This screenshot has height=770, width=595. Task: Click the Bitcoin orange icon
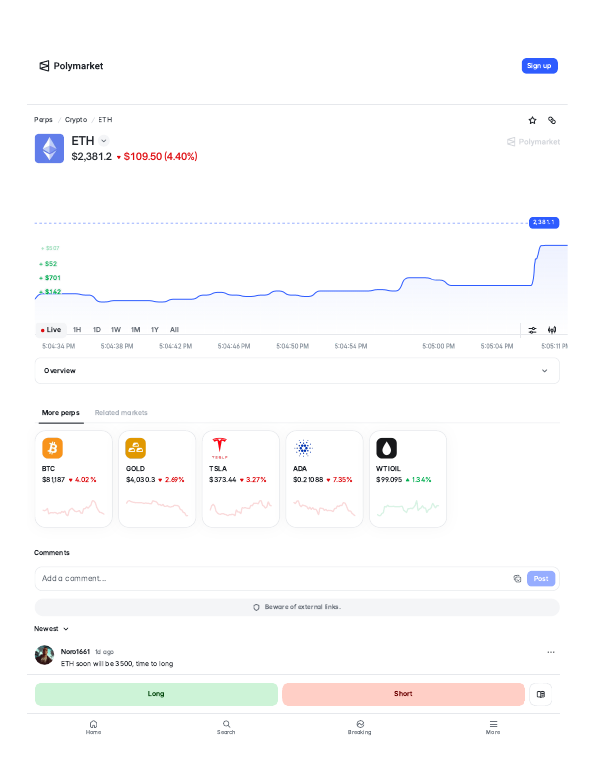pyautogui.click(x=53, y=448)
